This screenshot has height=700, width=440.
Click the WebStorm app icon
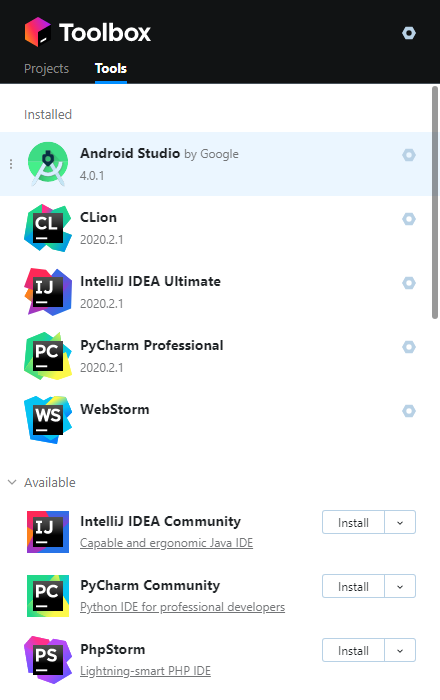pyautogui.click(x=48, y=420)
